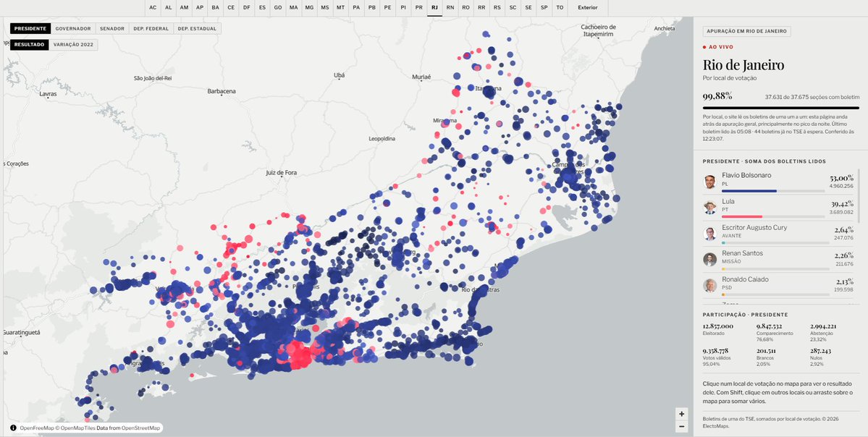Click the Apuração em Rio de Janeiro button
This screenshot has height=437, width=868.
747,32
